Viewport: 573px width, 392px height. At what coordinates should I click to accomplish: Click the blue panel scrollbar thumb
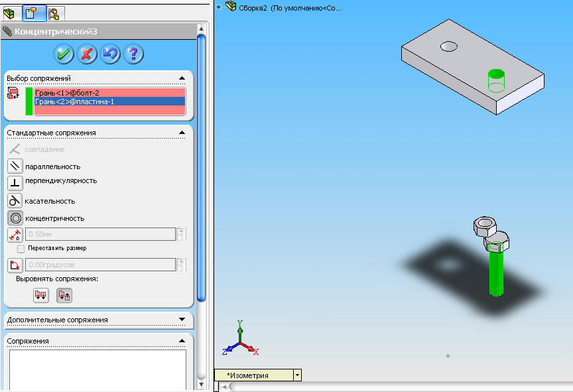201,168
